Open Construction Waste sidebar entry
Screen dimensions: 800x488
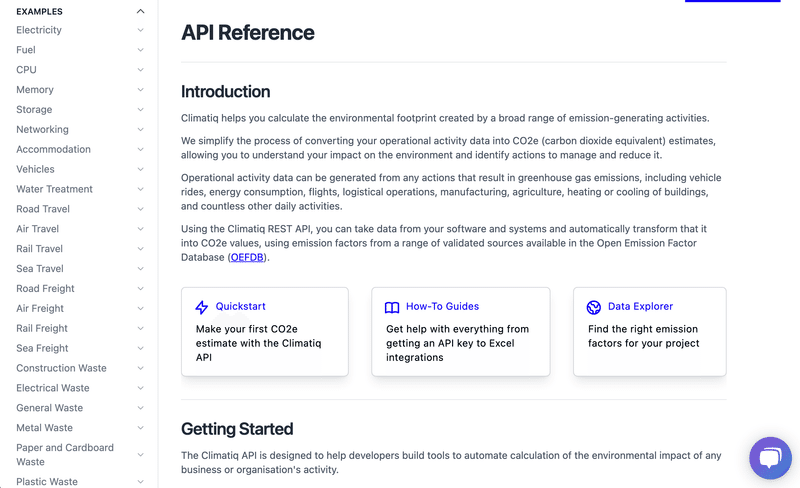[61, 369]
